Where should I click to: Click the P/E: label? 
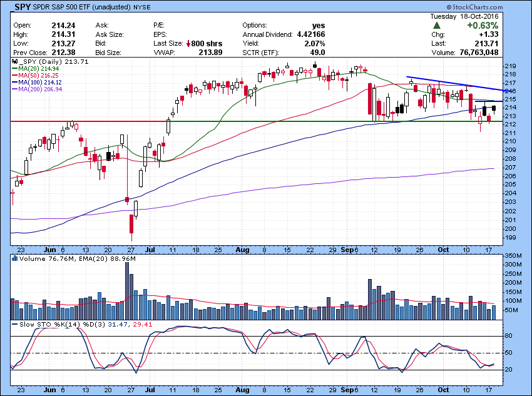click(159, 26)
